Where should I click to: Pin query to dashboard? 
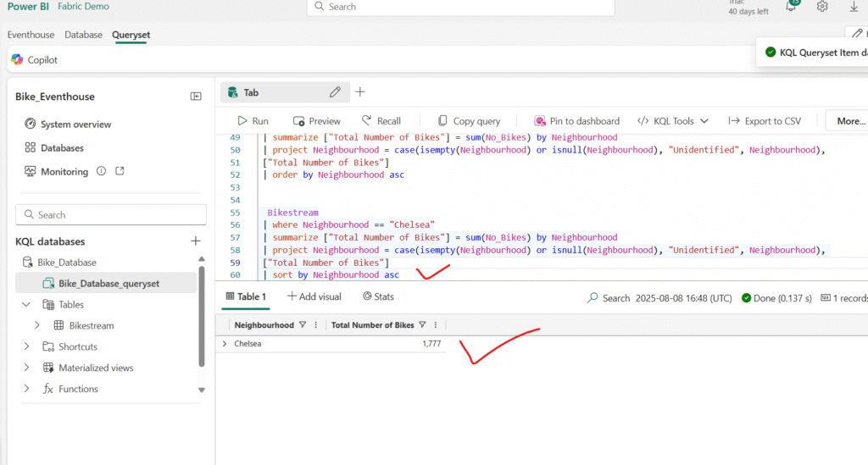[576, 120]
